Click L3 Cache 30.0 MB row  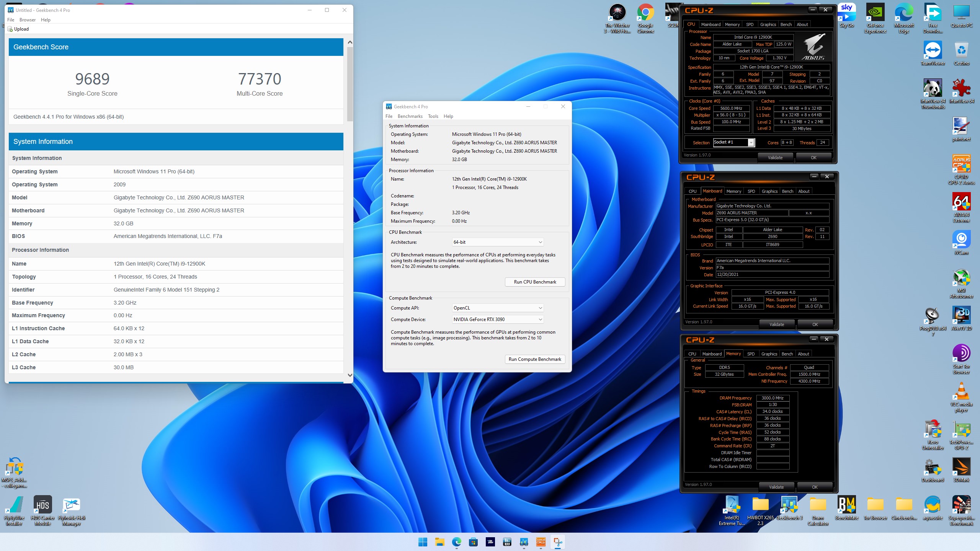point(176,367)
